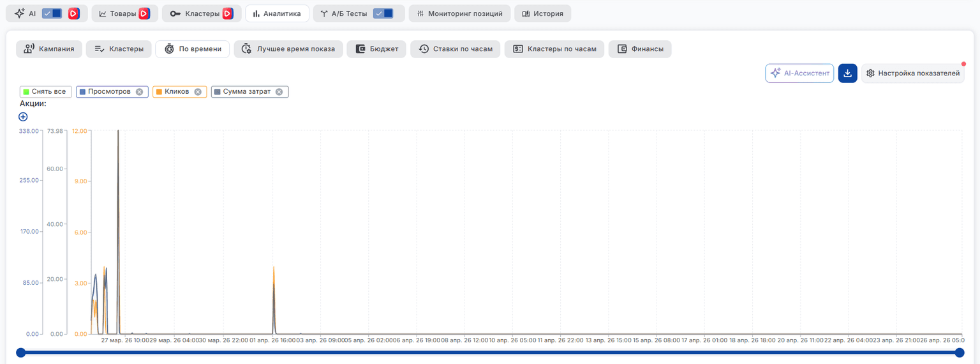Toggle the А/Б Тесты switch
The height and width of the screenshot is (364, 980).
point(383,13)
